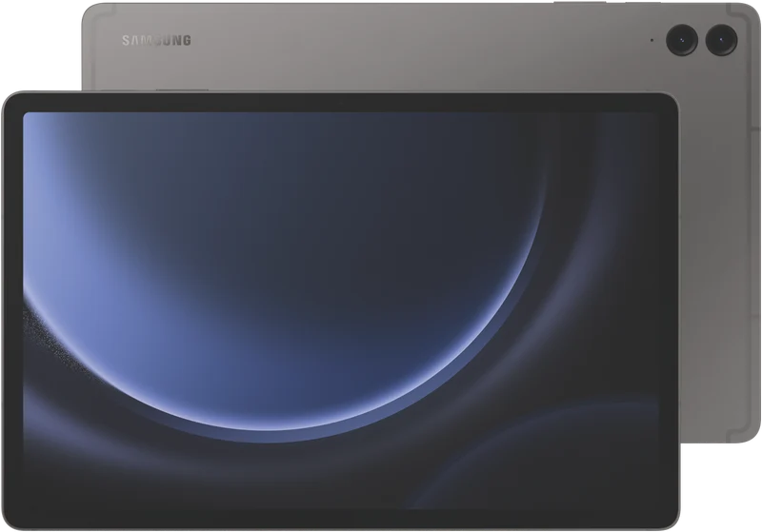Select the right rear camera lens
762x532 pixels.
[722, 39]
